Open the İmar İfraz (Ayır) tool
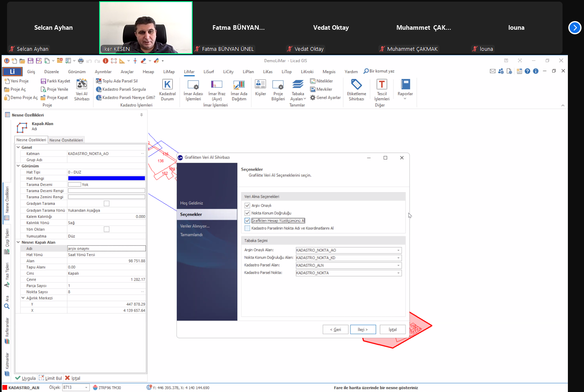The width and height of the screenshot is (584, 392). [217, 90]
